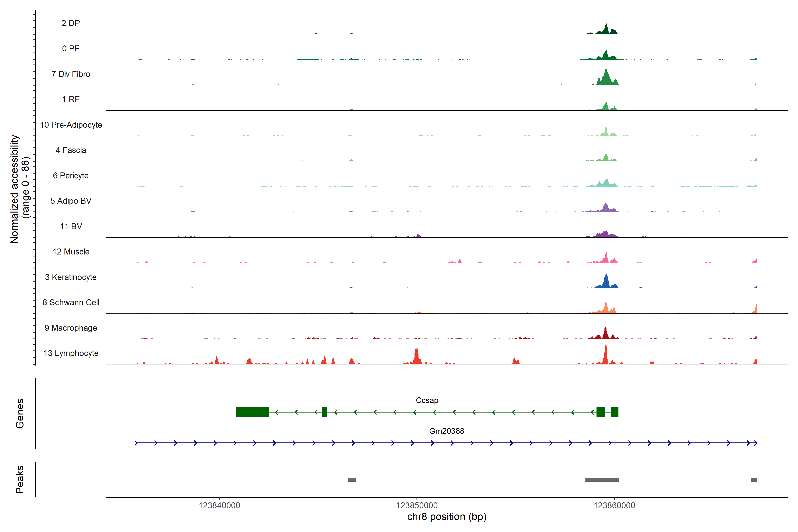The width and height of the screenshot is (798, 532).
Task: Click the Gm20388 gene label
Action: coord(446,431)
